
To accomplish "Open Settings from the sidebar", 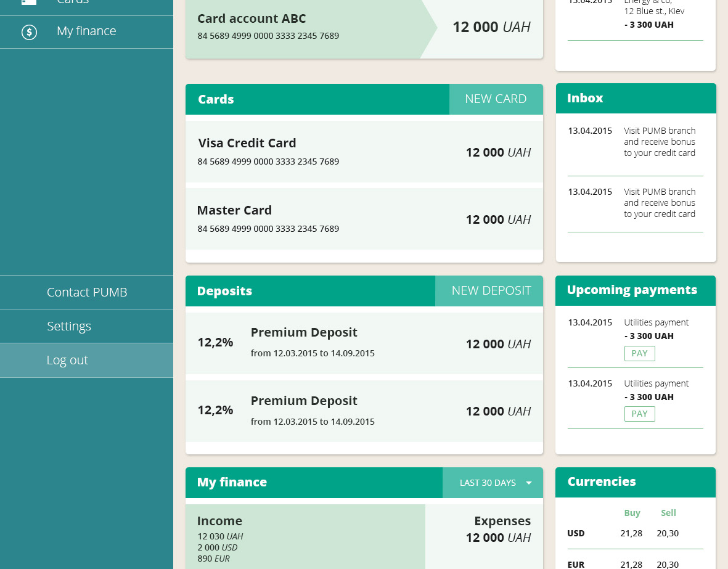I will (69, 326).
